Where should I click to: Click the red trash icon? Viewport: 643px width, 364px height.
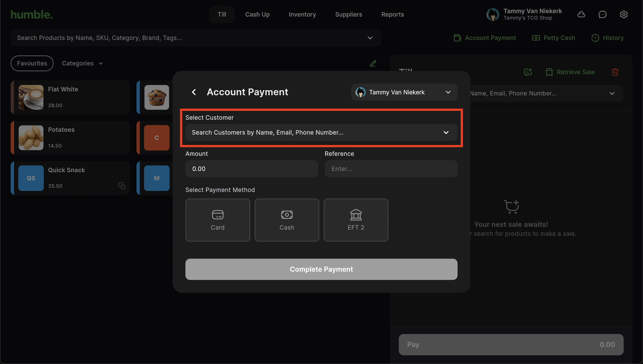click(x=615, y=72)
